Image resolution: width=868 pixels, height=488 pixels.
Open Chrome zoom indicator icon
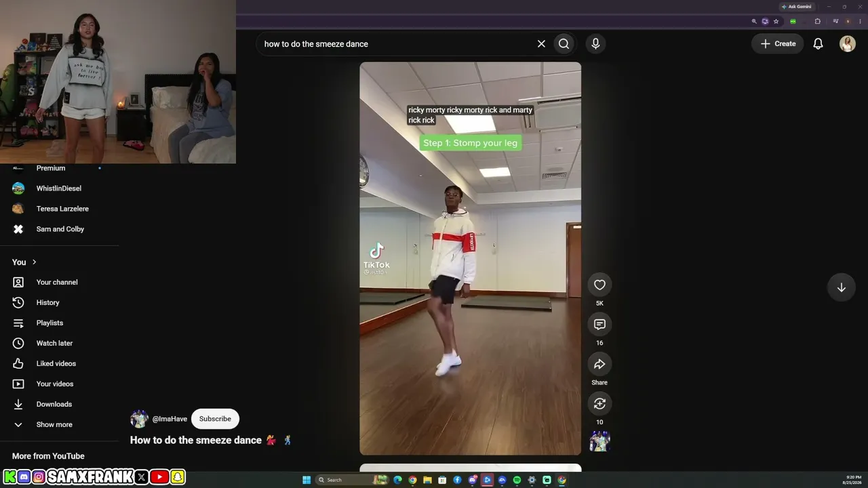(x=754, y=21)
